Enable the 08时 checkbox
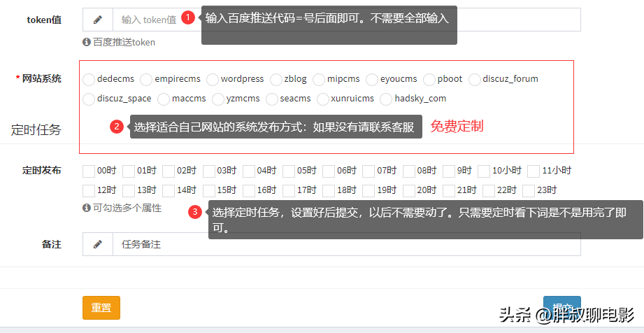 (408, 171)
